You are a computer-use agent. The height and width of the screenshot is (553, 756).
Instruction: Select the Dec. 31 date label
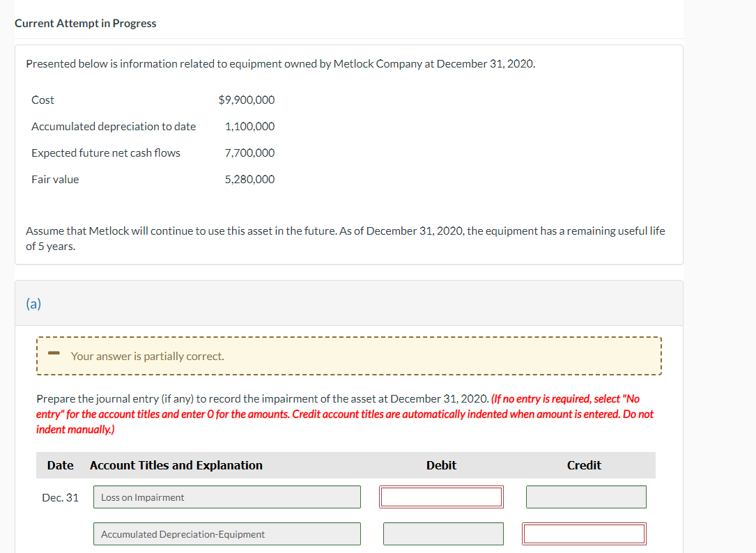pyautogui.click(x=60, y=497)
